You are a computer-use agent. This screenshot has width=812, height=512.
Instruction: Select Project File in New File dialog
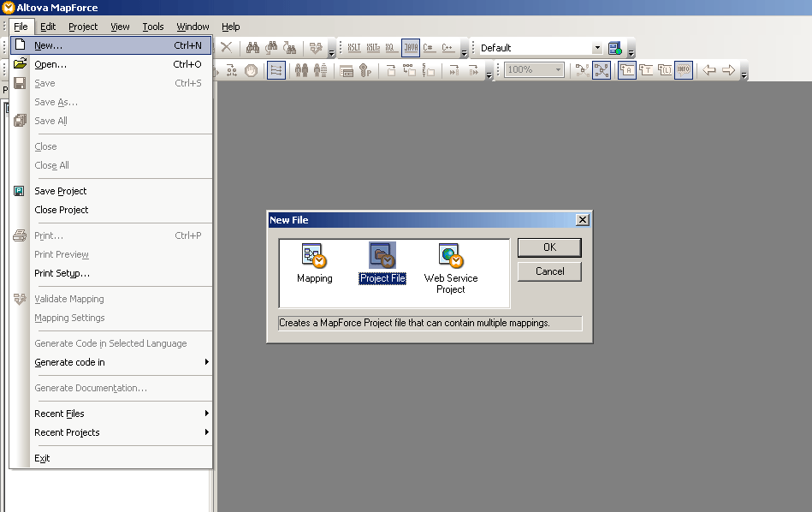click(x=382, y=264)
